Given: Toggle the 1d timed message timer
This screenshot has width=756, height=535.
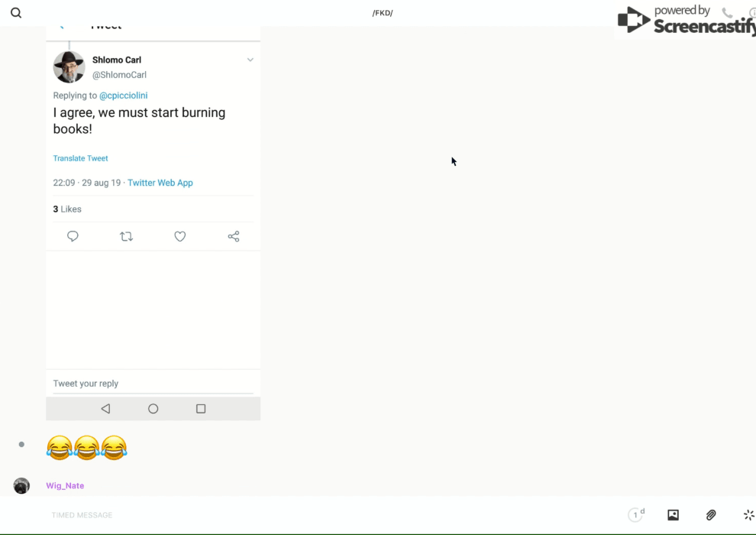Looking at the screenshot, I should (x=636, y=515).
